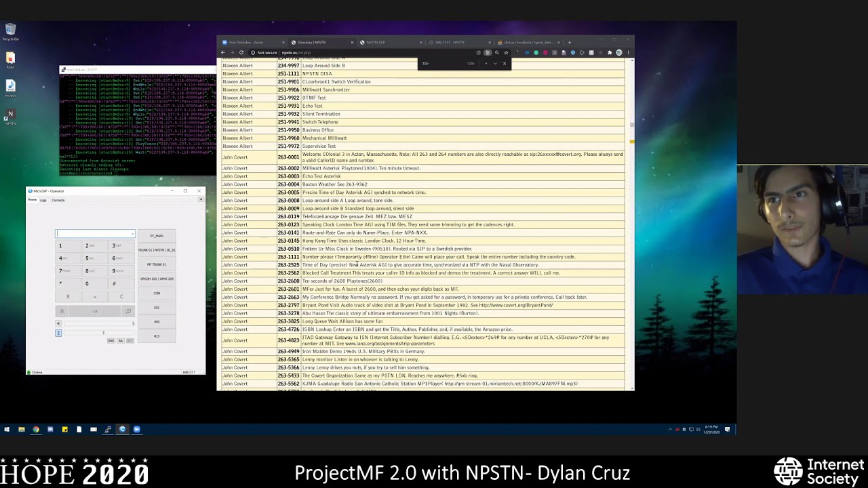Click the MicroSIP message icon beside Call
This screenshot has width=868, height=488.
coord(128,311)
